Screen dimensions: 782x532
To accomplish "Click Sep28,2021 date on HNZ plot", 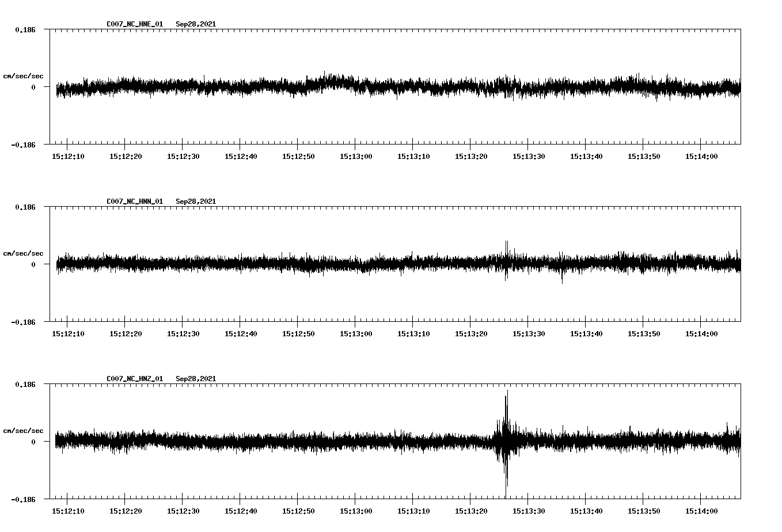I will [x=196, y=379].
